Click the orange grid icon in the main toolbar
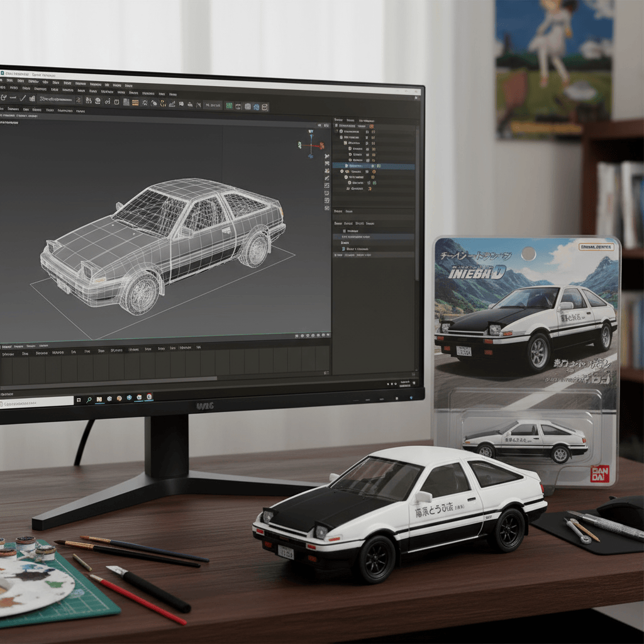This screenshot has width=644, height=644. tap(135, 103)
